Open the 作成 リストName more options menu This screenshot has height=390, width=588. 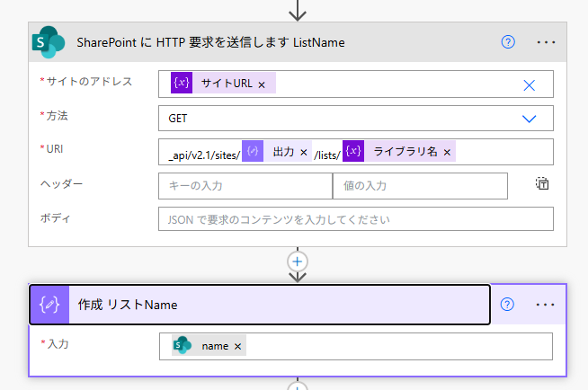pos(546,305)
